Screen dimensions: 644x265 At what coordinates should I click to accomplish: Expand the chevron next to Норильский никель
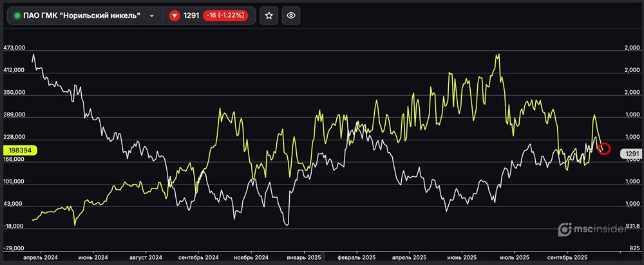(152, 15)
